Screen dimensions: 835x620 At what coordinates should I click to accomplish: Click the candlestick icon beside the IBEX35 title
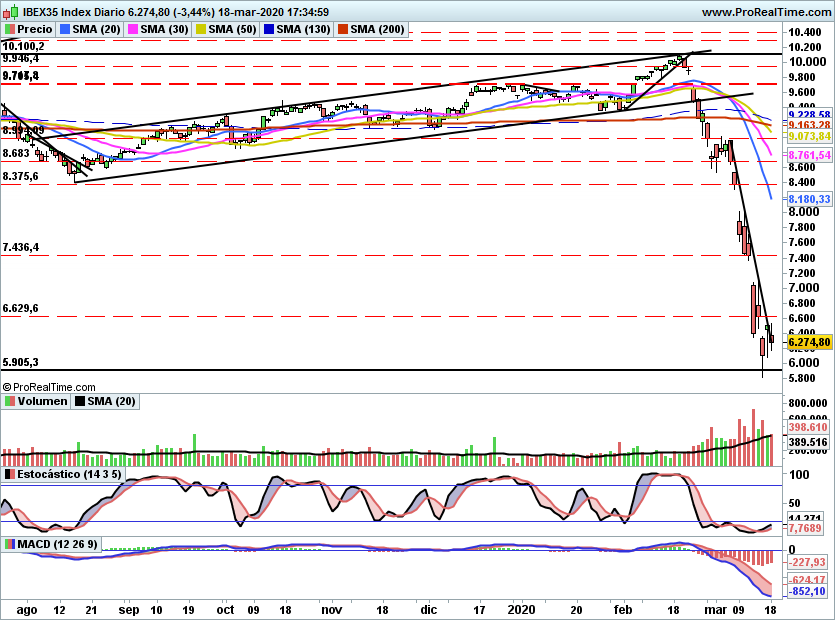11,10
